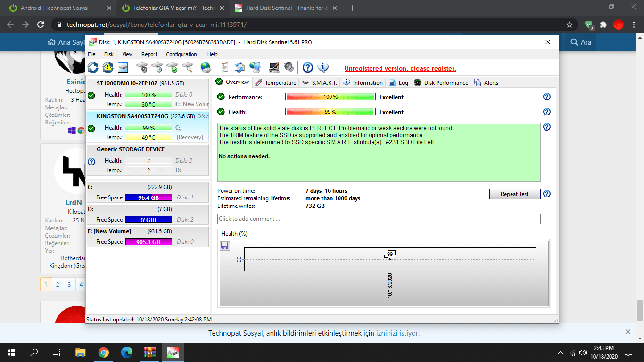Switch to the Information tab
Screen dimensions: 644x362
363,82
